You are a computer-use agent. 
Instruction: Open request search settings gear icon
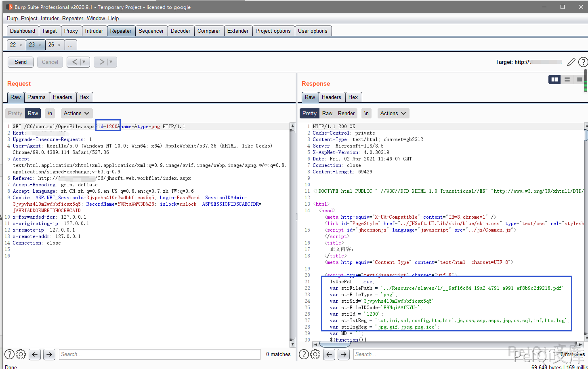21,354
